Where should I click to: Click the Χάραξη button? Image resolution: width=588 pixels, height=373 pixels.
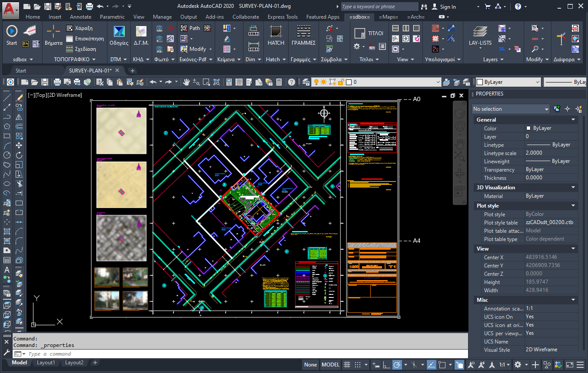[x=83, y=28]
